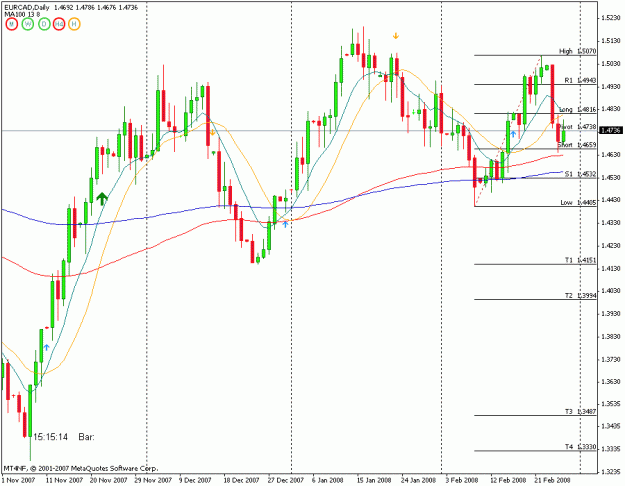Click the Long 1.4816 level label

[x=577, y=110]
